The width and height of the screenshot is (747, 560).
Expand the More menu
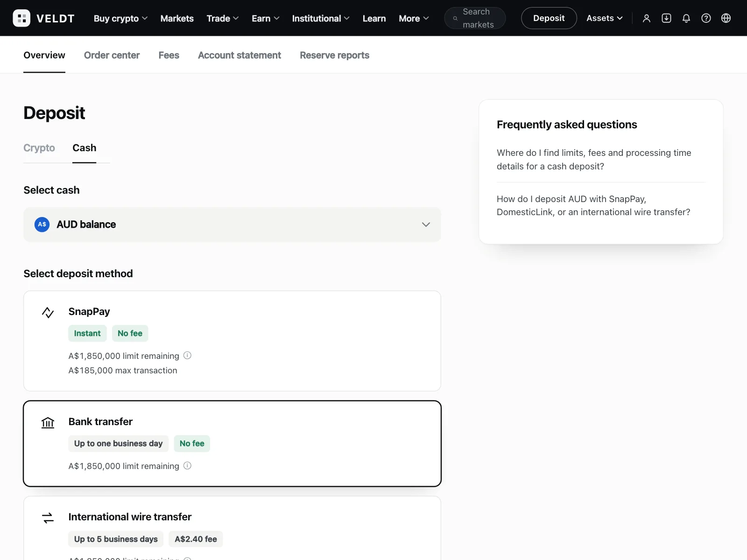(x=414, y=18)
